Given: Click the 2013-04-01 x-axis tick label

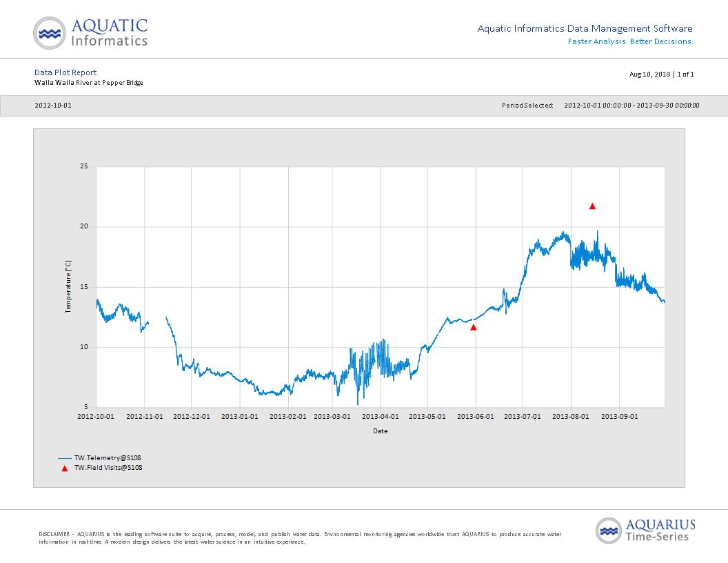Looking at the screenshot, I should tap(381, 417).
